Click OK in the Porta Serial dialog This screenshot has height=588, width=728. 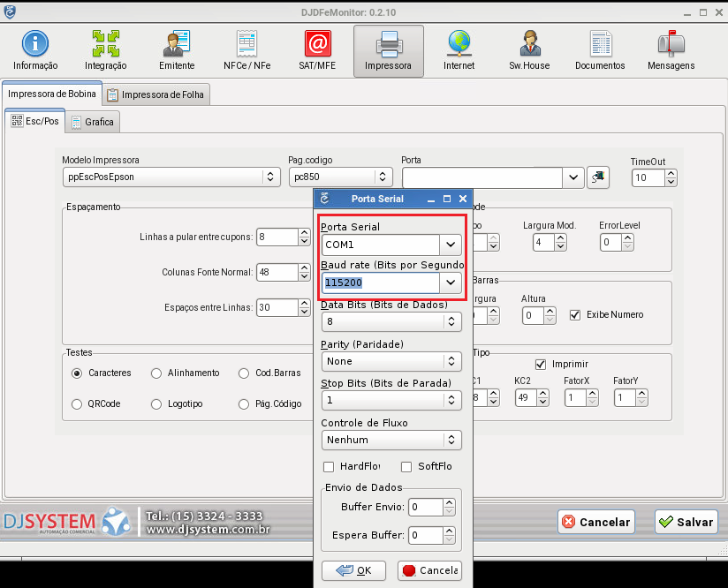[353, 570]
